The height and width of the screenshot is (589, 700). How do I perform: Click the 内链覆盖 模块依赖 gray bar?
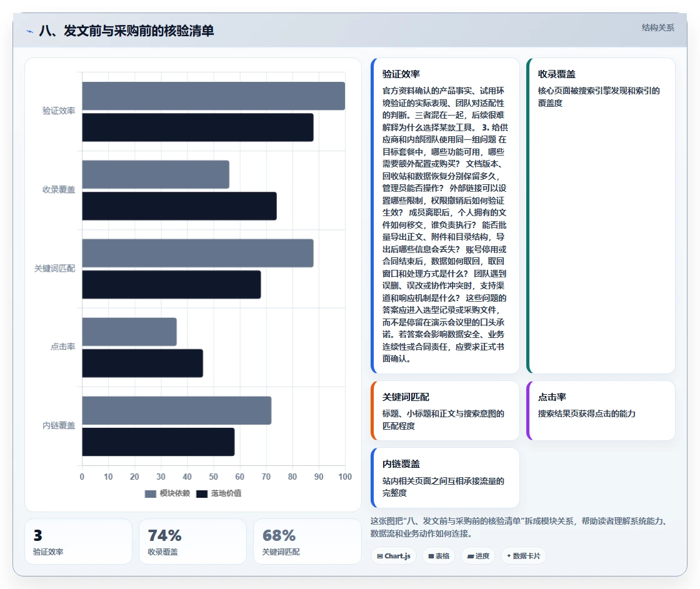pos(177,410)
